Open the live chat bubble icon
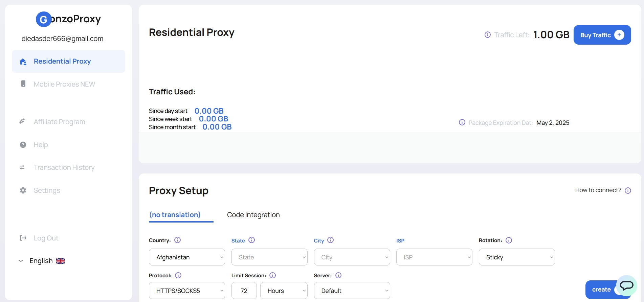Image resolution: width=644 pixels, height=302 pixels. [626, 286]
